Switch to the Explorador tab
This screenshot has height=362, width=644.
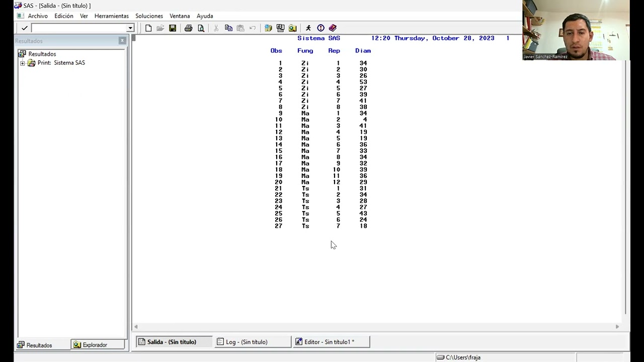click(x=98, y=345)
